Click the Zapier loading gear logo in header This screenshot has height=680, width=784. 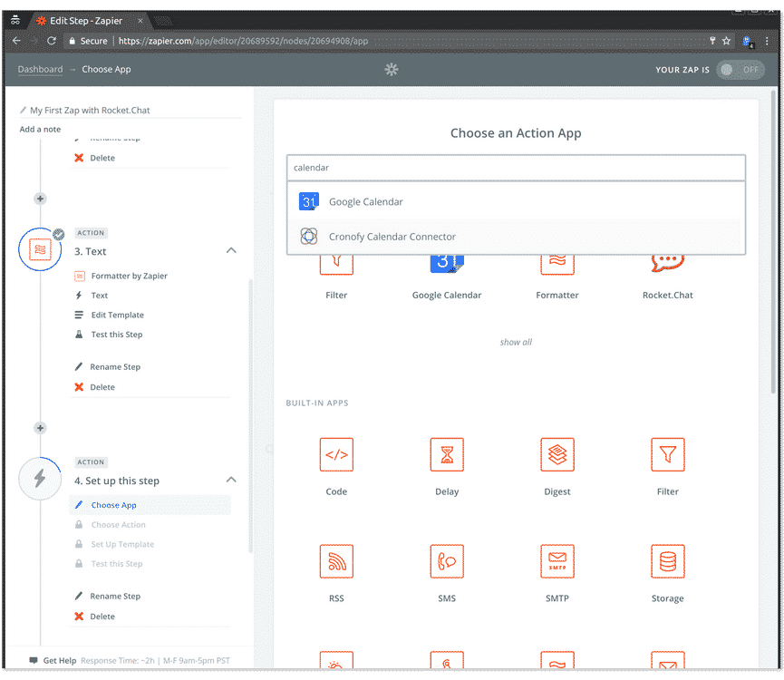(x=392, y=70)
